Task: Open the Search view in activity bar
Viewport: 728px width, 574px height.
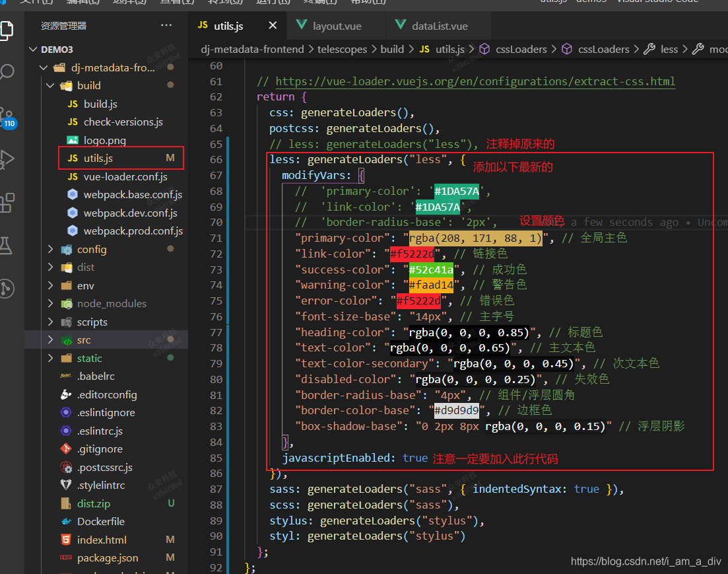Action: click(x=7, y=72)
